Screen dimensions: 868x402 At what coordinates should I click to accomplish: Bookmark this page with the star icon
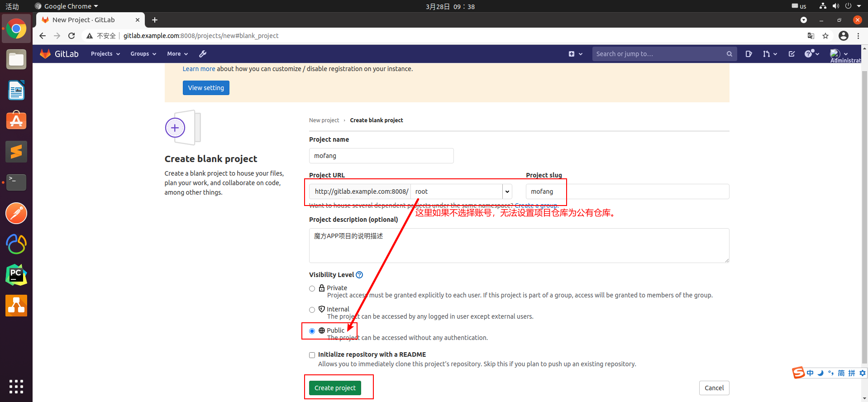pyautogui.click(x=825, y=36)
